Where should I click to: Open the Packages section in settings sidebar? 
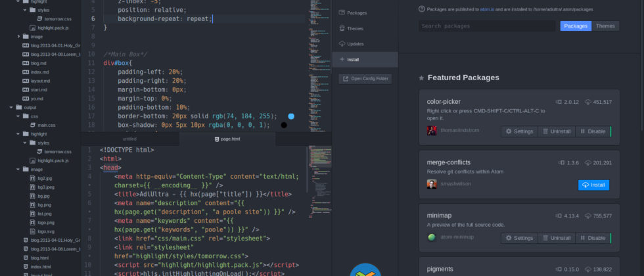[357, 13]
